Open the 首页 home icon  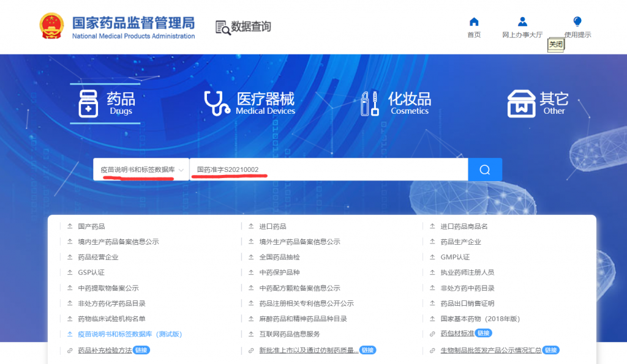coord(474,21)
